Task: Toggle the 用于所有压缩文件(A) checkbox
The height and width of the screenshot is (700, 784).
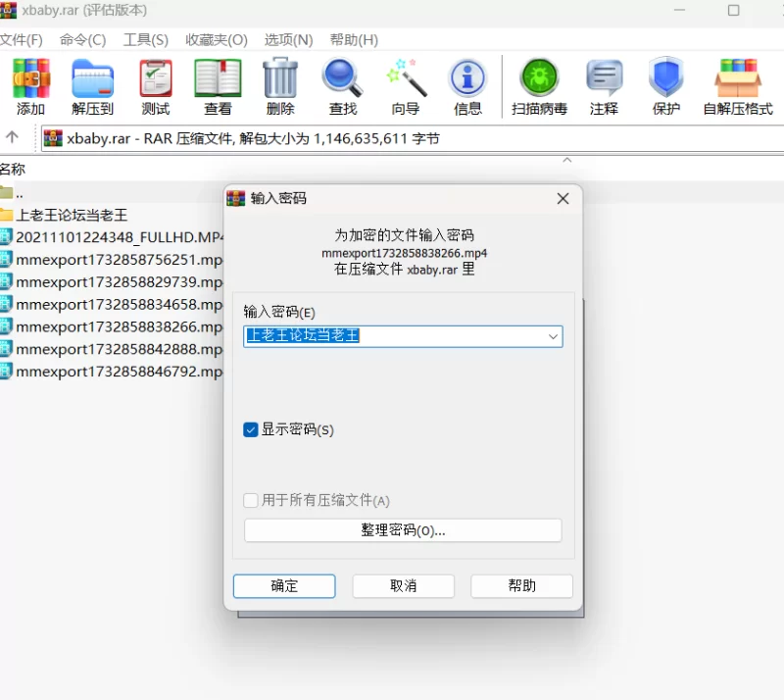Action: (x=251, y=500)
